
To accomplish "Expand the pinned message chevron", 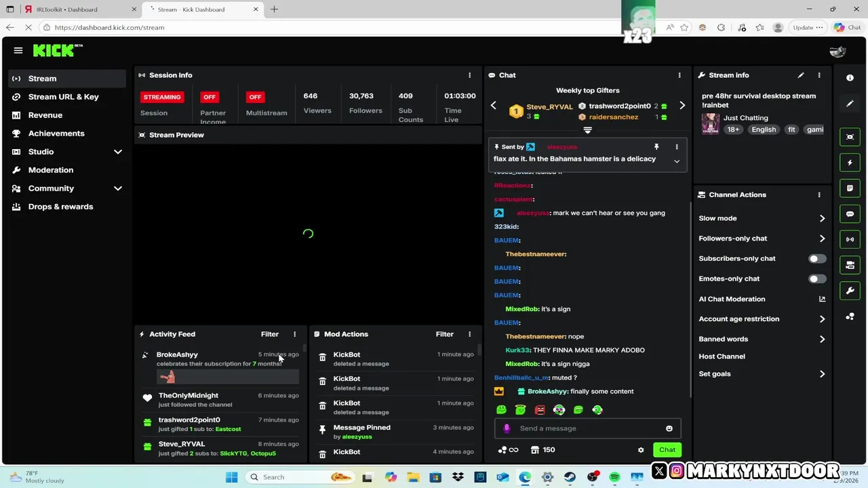I will click(x=676, y=161).
